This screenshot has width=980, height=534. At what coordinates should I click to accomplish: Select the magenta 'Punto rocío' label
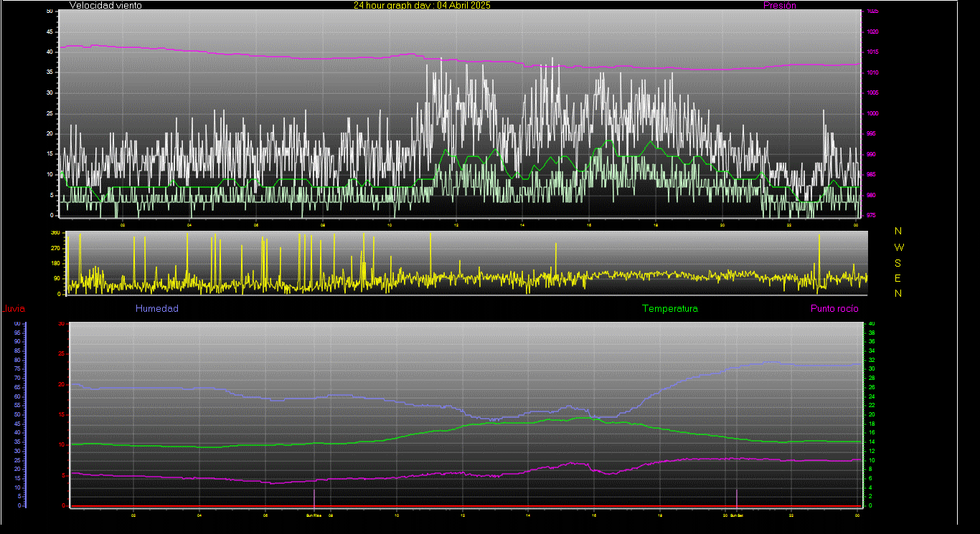pyautogui.click(x=834, y=309)
